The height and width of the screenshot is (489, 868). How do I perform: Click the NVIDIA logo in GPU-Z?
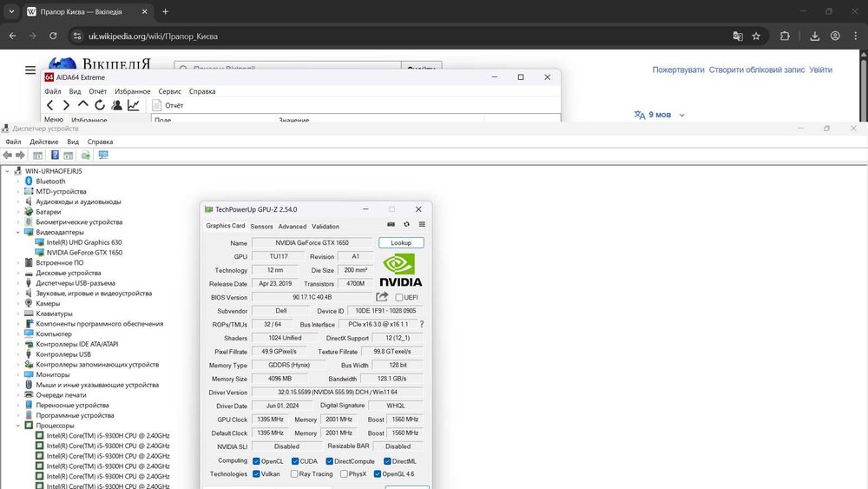click(401, 270)
